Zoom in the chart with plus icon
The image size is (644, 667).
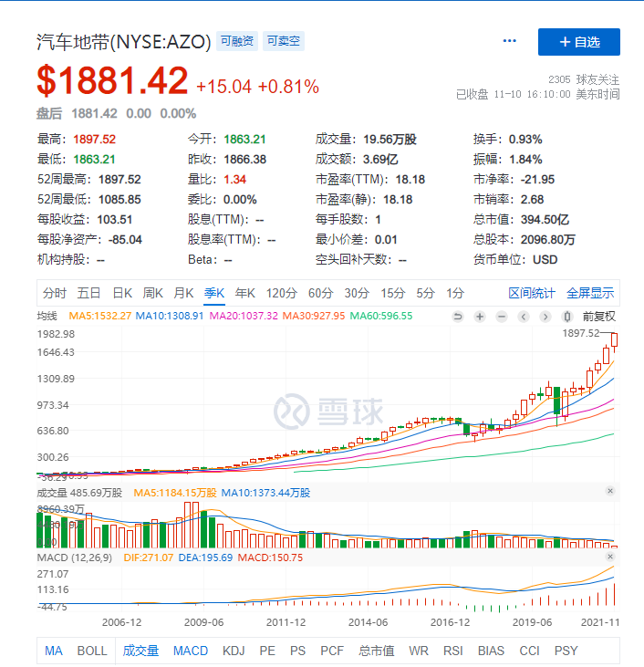tap(480, 317)
